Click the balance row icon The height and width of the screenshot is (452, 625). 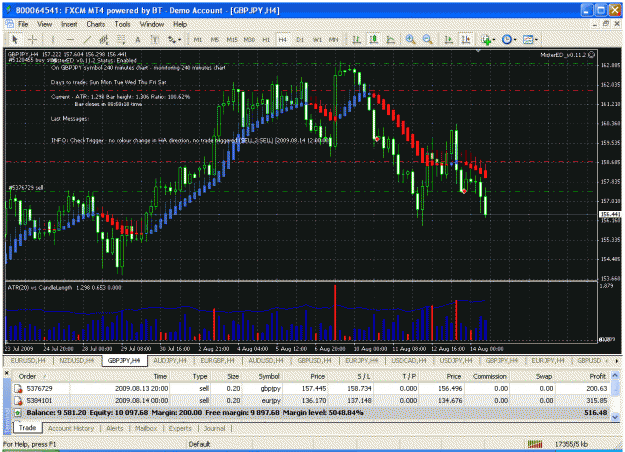(18, 413)
